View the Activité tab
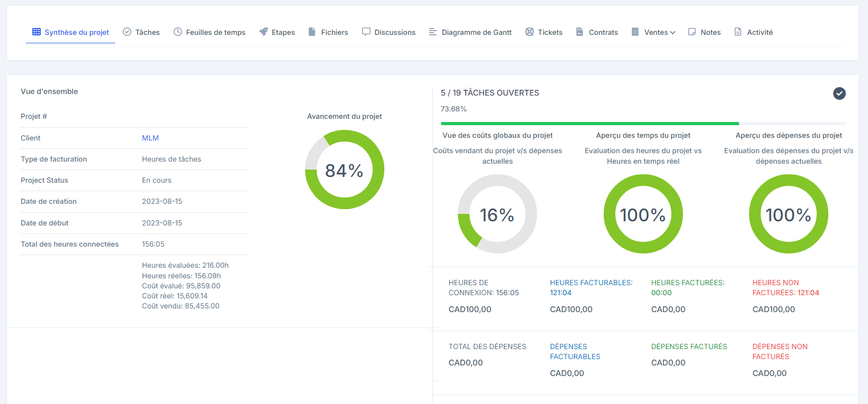Image resolution: width=868 pixels, height=404 pixels. [753, 32]
